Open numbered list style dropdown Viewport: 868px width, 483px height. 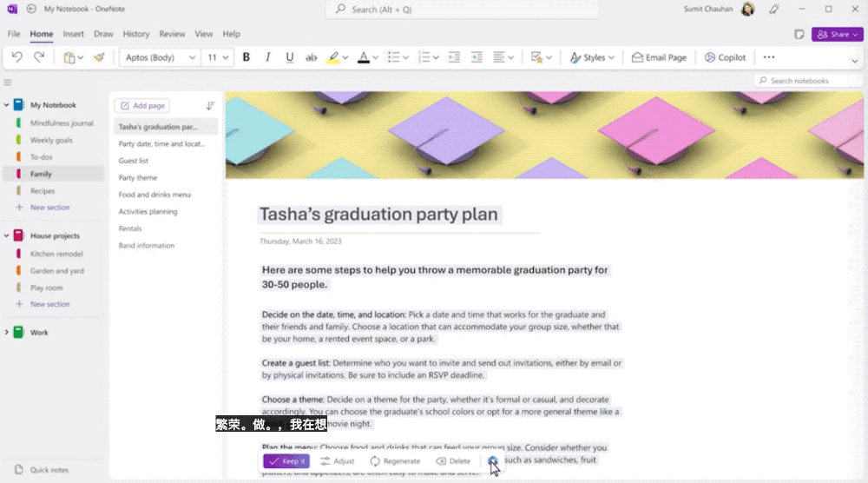pos(437,57)
